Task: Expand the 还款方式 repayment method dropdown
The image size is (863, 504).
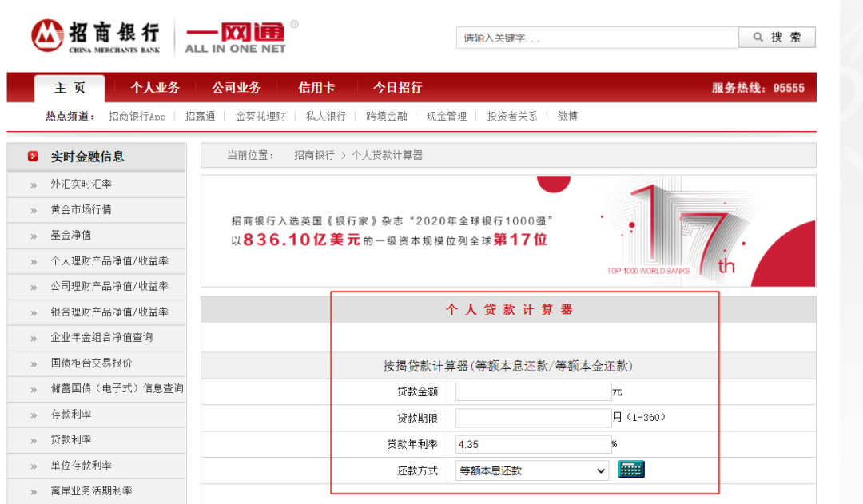Action: coord(532,471)
